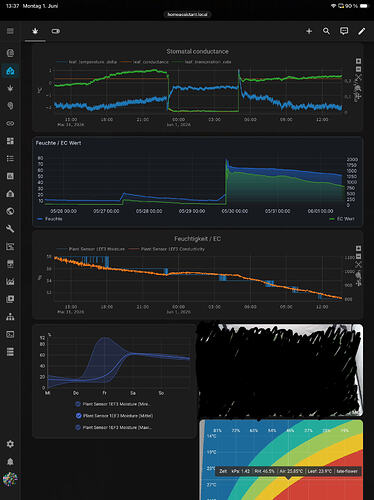
Task: Open the head-shaped sidebar icon
Action: 10,106
